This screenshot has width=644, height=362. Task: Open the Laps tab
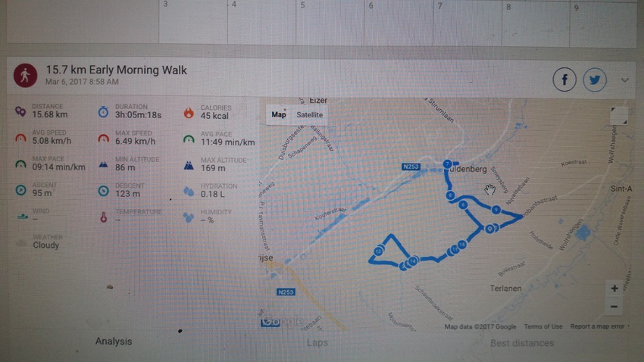coord(317,343)
